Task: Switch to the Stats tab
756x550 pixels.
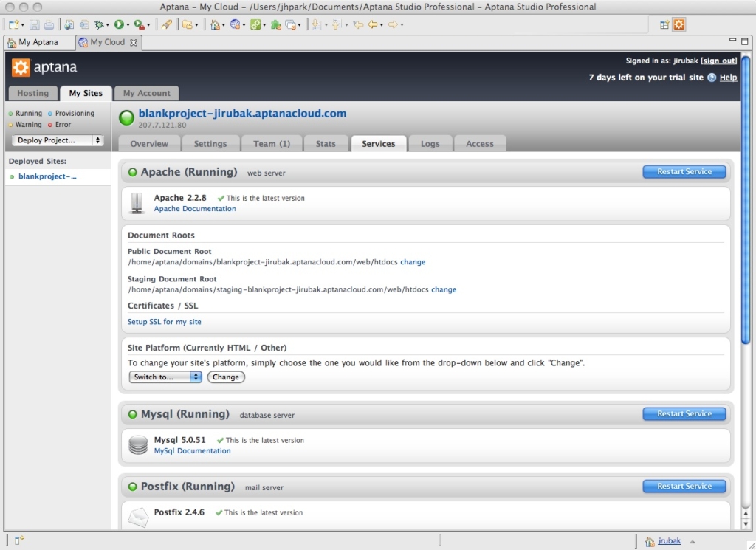Action: (x=326, y=144)
